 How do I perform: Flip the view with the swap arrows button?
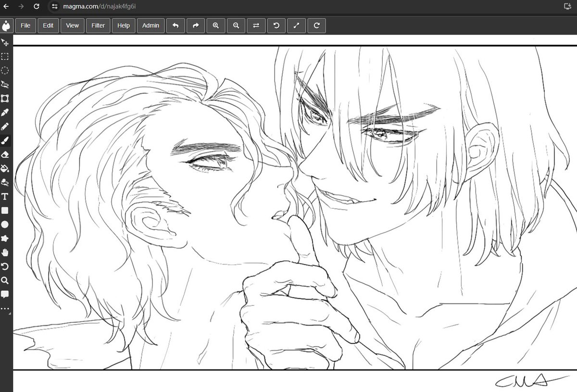pos(256,25)
